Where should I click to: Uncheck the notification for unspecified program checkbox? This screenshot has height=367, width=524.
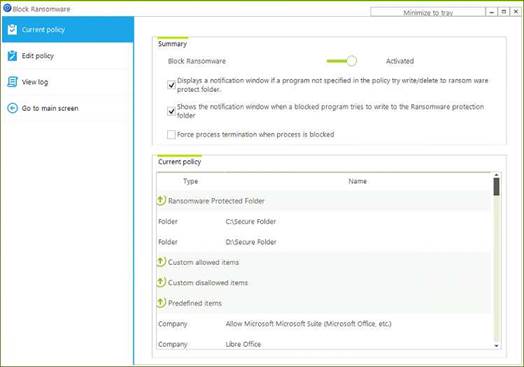[x=171, y=85]
